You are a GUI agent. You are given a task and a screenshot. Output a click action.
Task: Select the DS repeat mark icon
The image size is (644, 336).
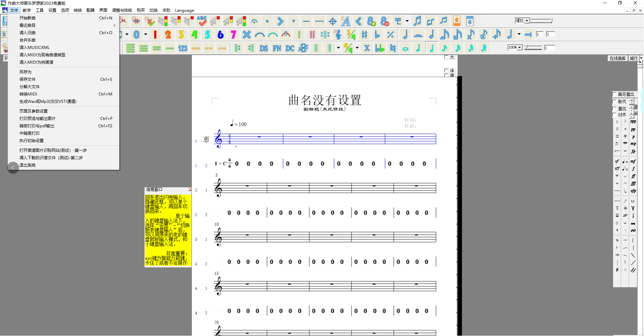tap(264, 48)
